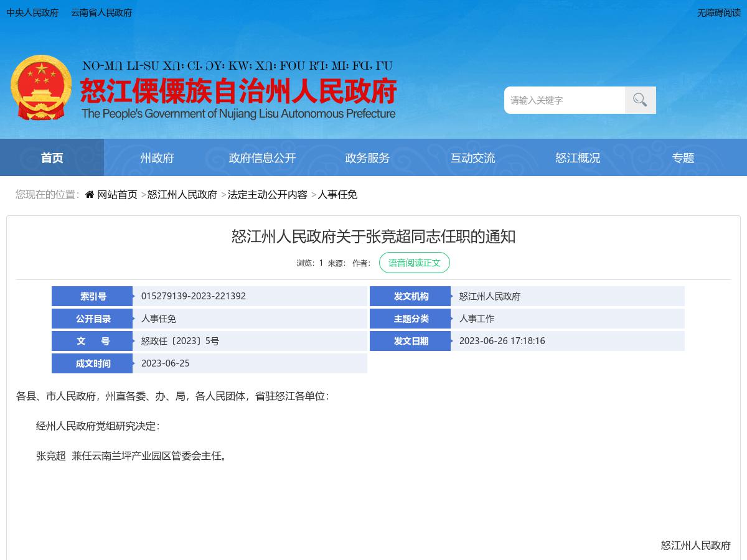This screenshot has width=747, height=560.
Task: Click the 索引号 label cell
Action: tap(92, 296)
